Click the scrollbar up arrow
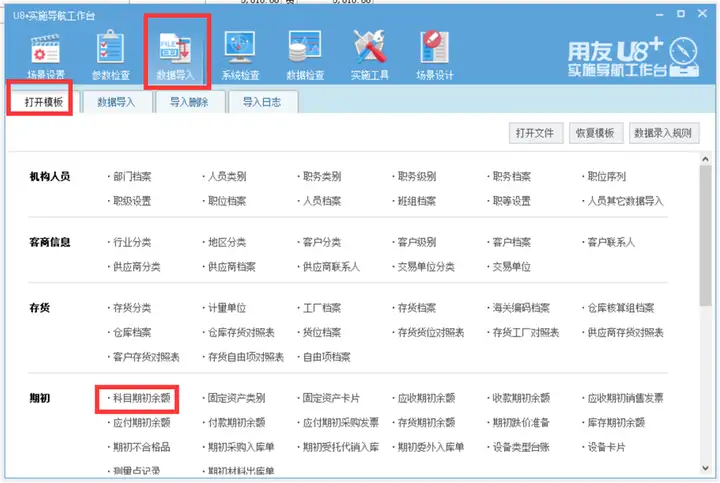The height and width of the screenshot is (483, 720). [x=706, y=159]
